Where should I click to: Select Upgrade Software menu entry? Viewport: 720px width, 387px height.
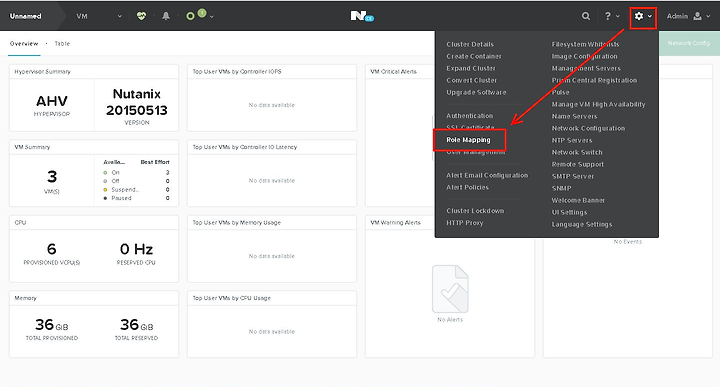(476, 92)
